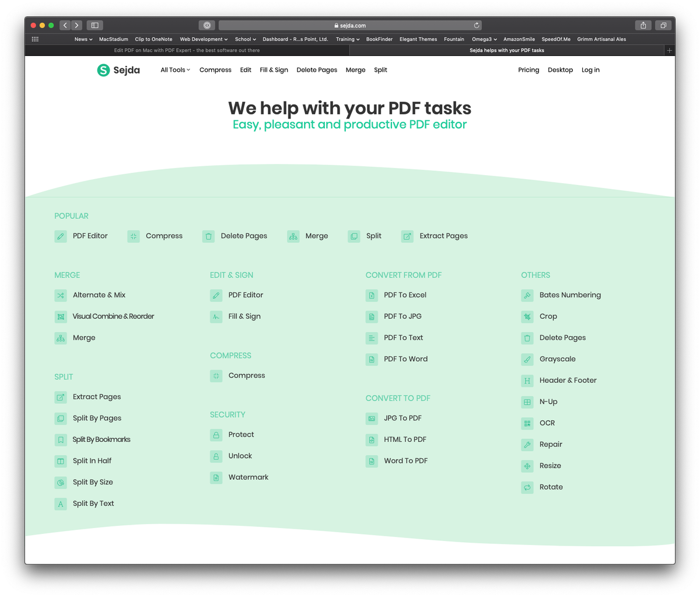Click the PDF To Excel icon
This screenshot has height=597, width=700.
(372, 295)
